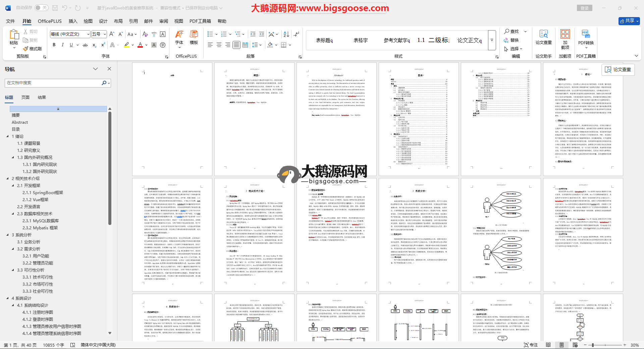Open the font name dropdown 等线 (中文正文)
Viewport: 644px width, 349px height.
pos(70,34)
